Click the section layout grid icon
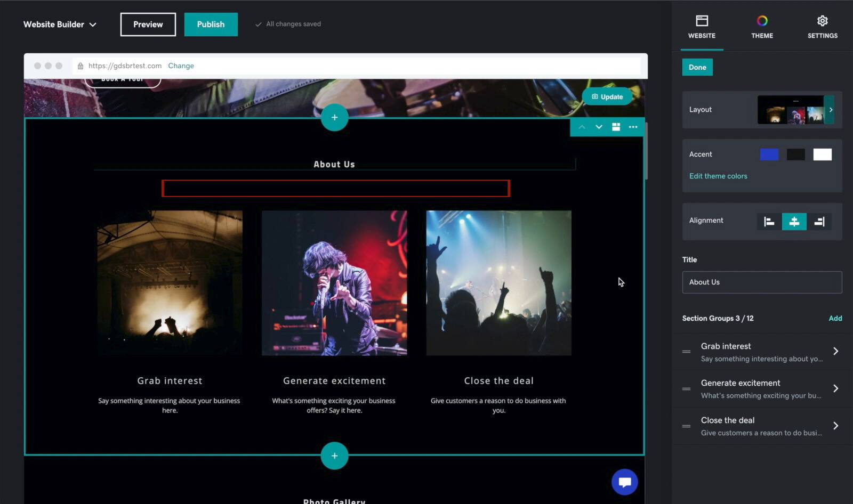Image resolution: width=853 pixels, height=504 pixels. pos(616,127)
